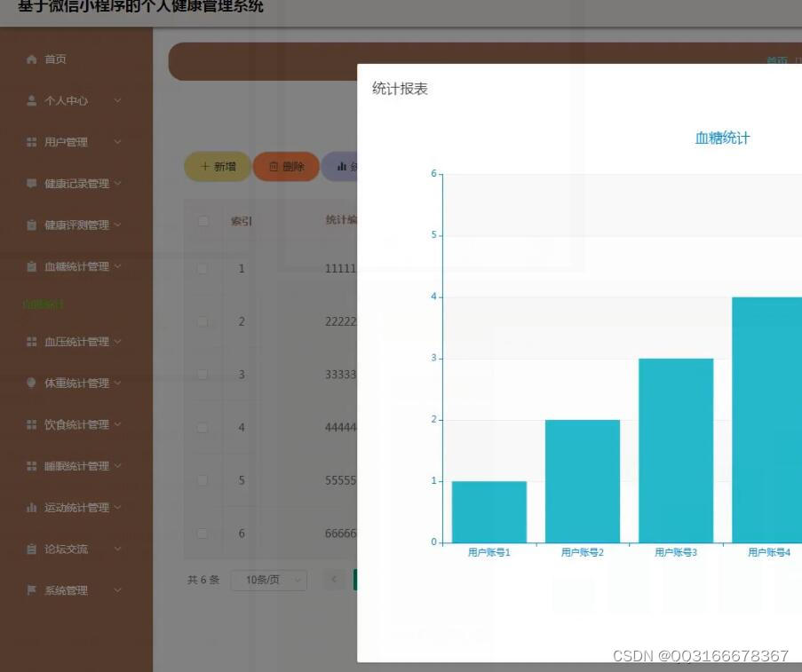Open the 饮食统计管理 menu

click(x=76, y=424)
